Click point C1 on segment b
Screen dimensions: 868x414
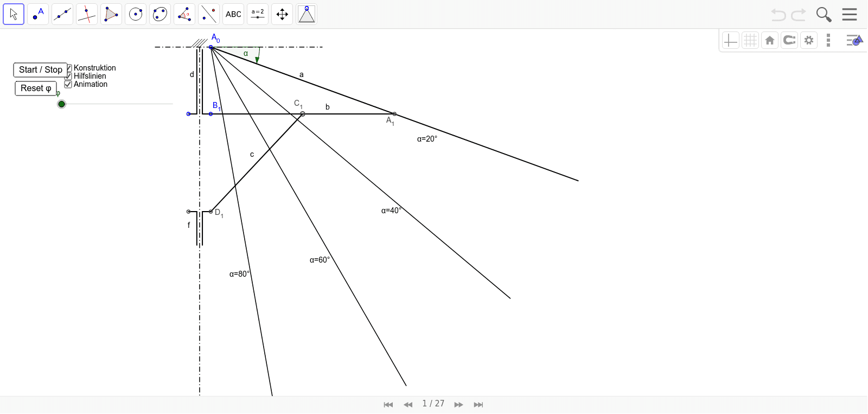303,114
